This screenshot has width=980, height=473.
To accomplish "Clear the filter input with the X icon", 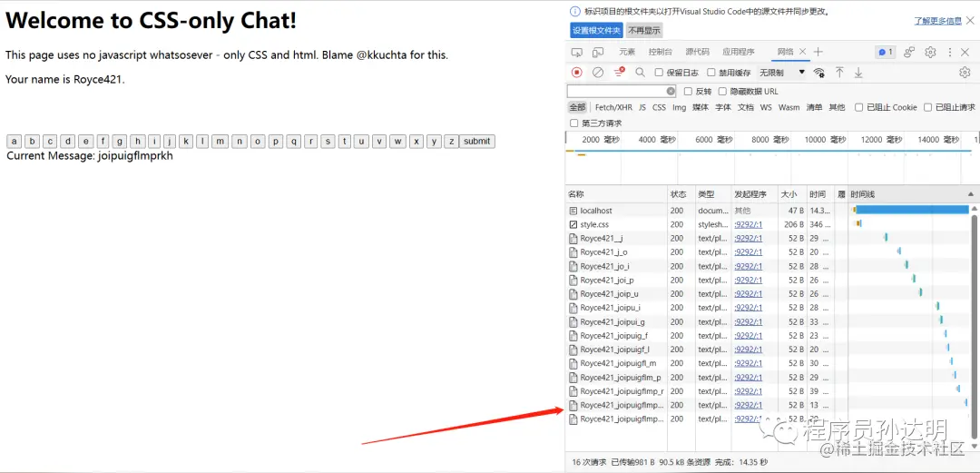I will [671, 92].
